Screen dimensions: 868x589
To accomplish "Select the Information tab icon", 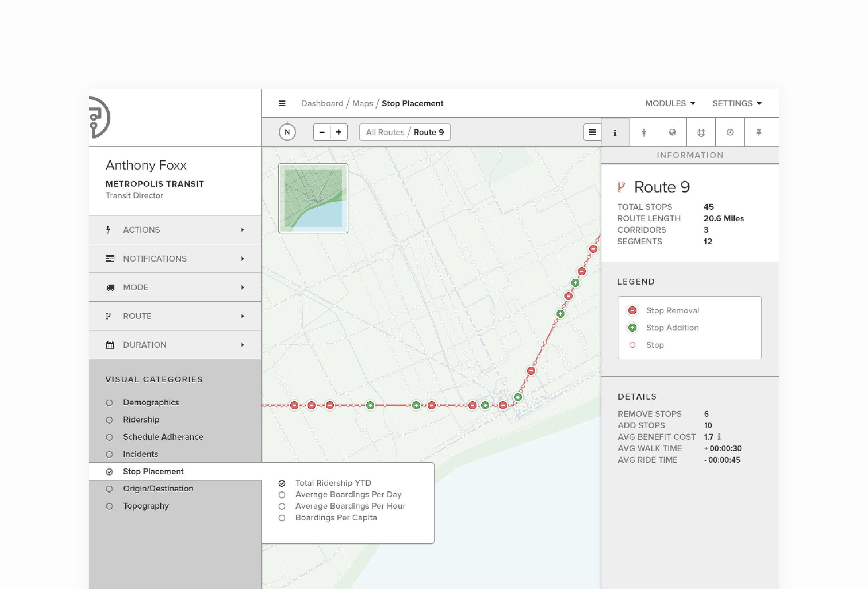I will pos(615,132).
